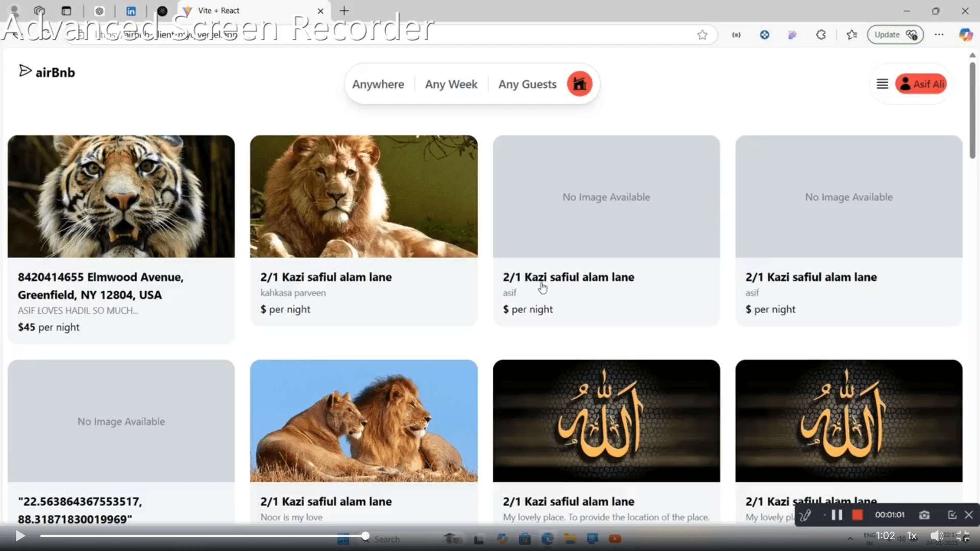Image resolution: width=980 pixels, height=551 pixels.
Task: Open browser favorites list icon
Action: point(852,35)
